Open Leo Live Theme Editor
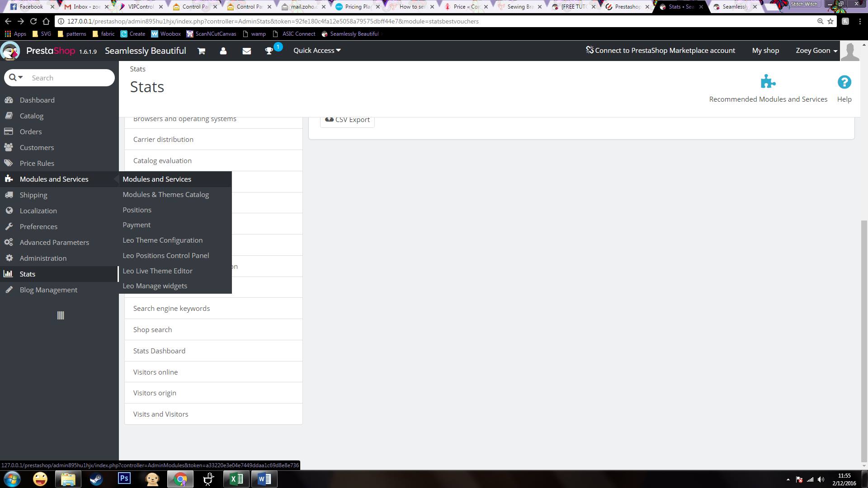Image resolution: width=868 pixels, height=488 pixels. (x=158, y=271)
